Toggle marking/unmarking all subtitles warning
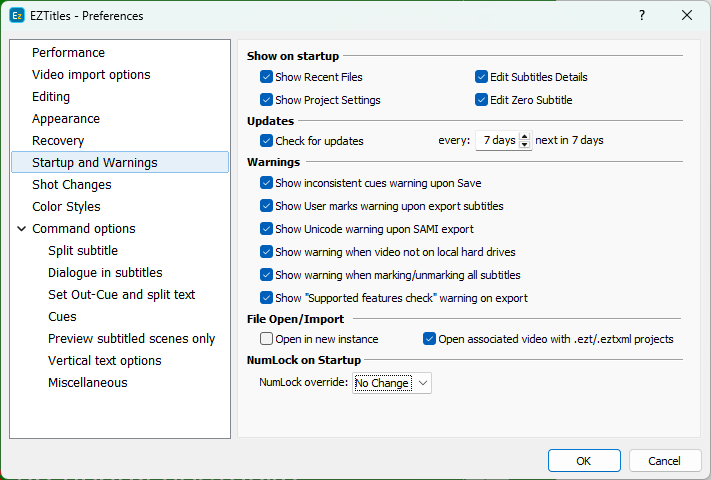The height and width of the screenshot is (480, 711). pyautogui.click(x=266, y=275)
